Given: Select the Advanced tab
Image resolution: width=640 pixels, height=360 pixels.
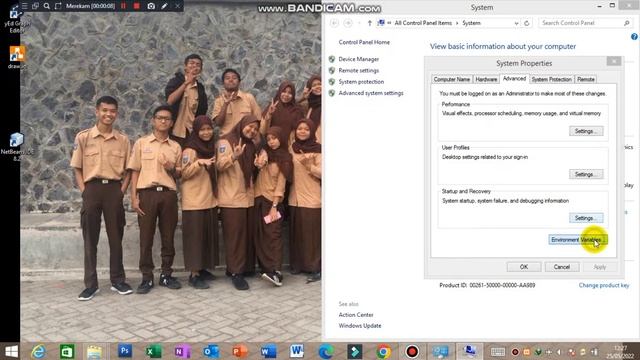Looking at the screenshot, I should [x=514, y=78].
